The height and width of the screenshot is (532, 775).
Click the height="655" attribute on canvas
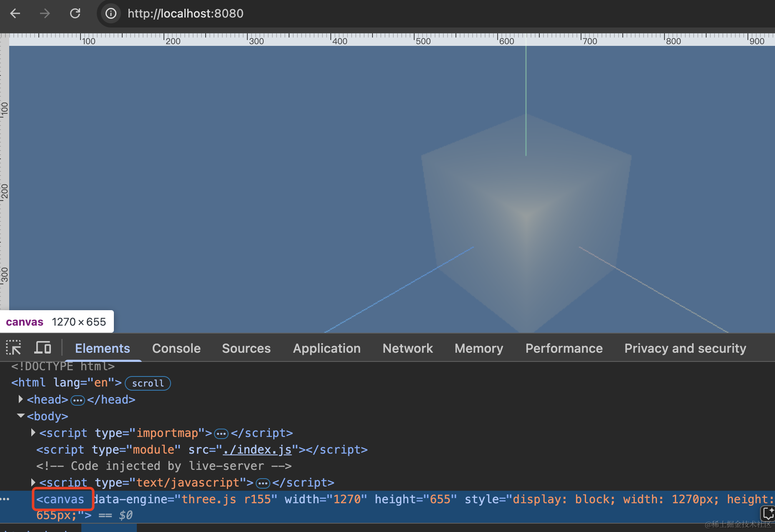click(x=416, y=499)
